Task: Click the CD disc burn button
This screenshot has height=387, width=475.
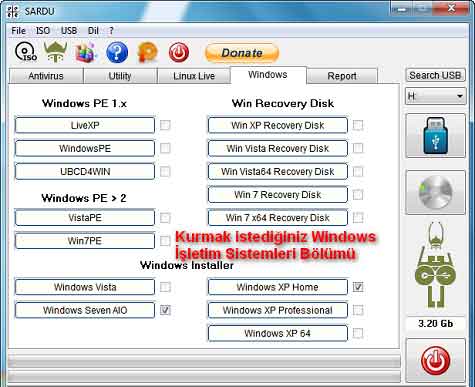Action: point(435,192)
